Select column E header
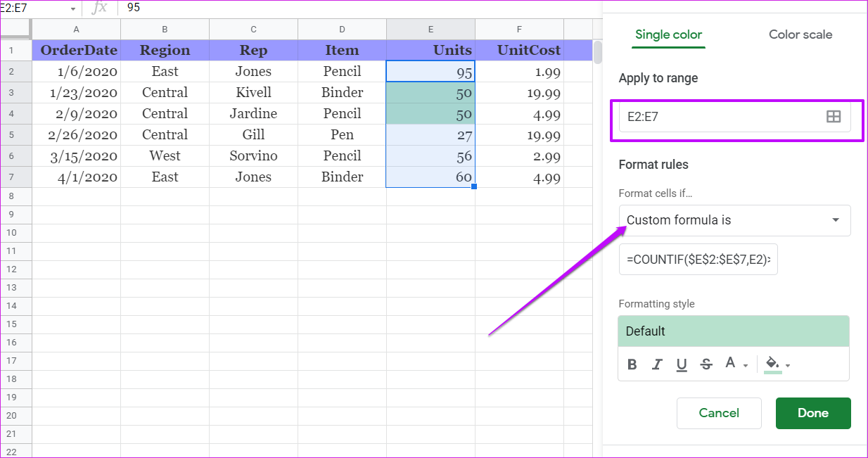Viewport: 868px width, 458px height. 430,30
